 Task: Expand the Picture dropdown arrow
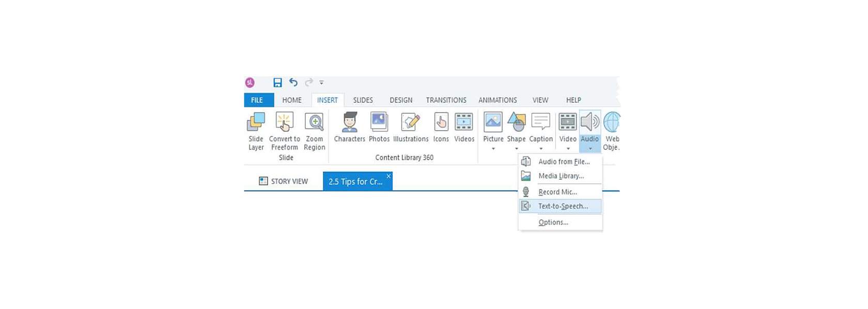(493, 149)
